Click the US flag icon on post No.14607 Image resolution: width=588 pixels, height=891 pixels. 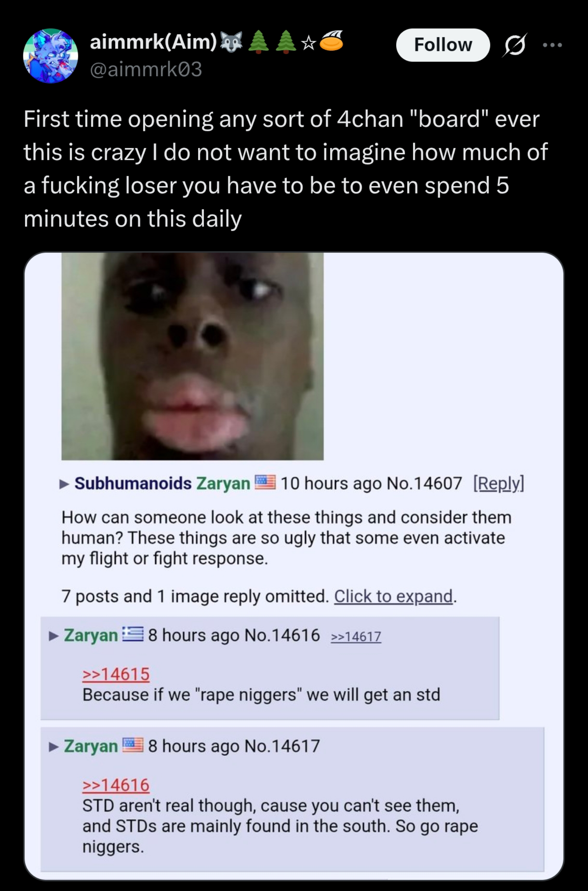265,482
